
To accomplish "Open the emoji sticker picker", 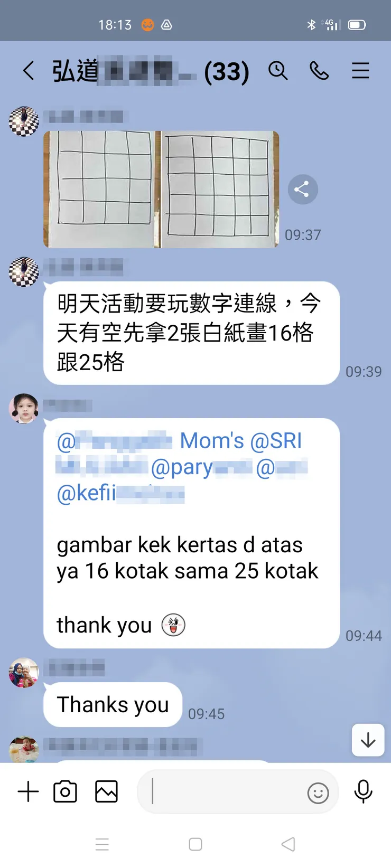I will pos(318,793).
